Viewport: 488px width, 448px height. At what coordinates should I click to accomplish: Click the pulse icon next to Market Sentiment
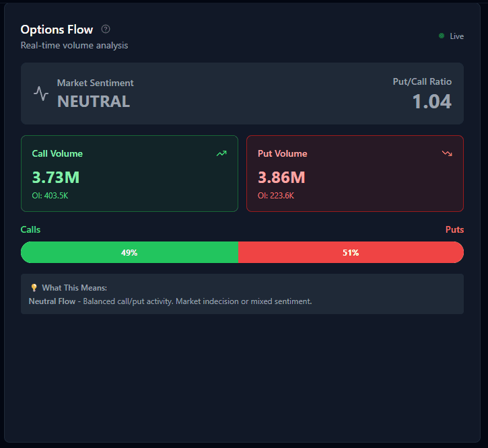tap(41, 94)
